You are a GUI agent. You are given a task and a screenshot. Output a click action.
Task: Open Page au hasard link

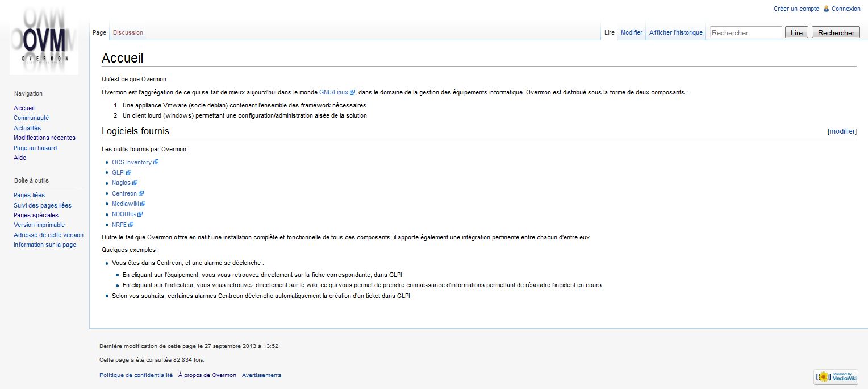pyautogui.click(x=35, y=148)
